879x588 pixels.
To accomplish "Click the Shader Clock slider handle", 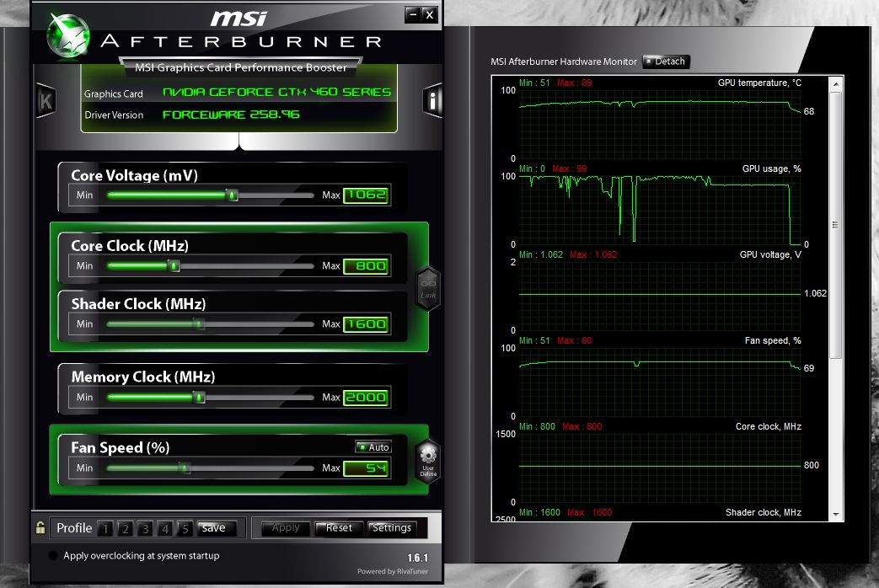I will (x=198, y=323).
